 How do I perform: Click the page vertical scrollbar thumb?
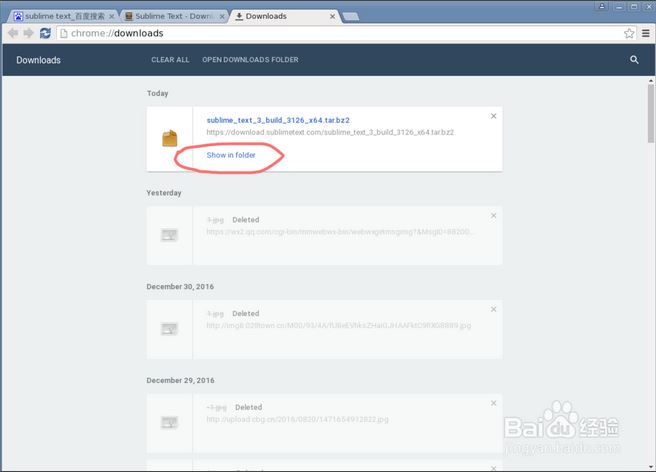point(651,113)
